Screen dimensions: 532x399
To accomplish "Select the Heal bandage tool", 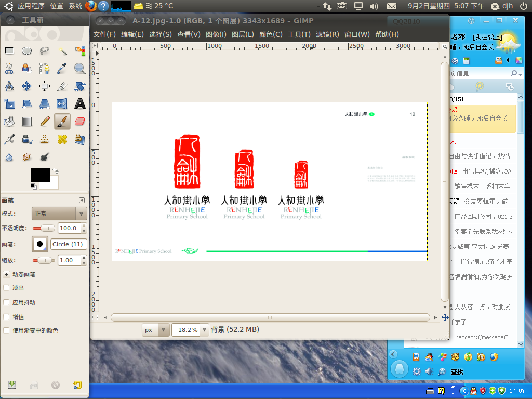I will coord(62,139).
